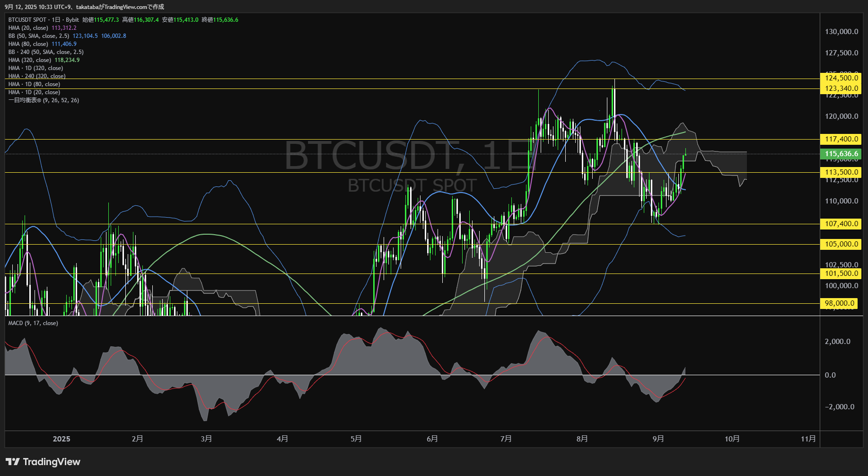This screenshot has width=868, height=476.
Task: Click the 6月 label on time axis
Action: click(432, 439)
